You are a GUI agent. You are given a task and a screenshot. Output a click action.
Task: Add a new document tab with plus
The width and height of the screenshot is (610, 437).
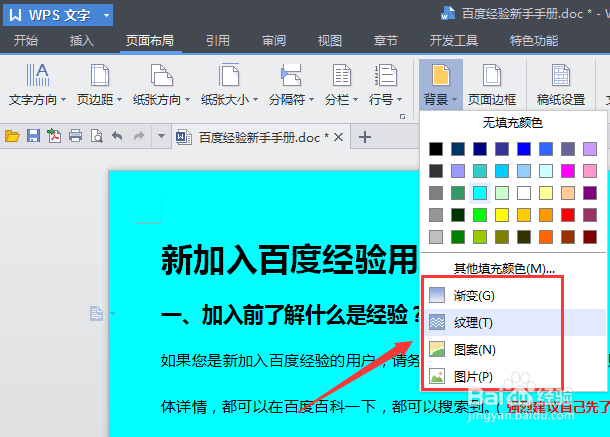coord(365,137)
